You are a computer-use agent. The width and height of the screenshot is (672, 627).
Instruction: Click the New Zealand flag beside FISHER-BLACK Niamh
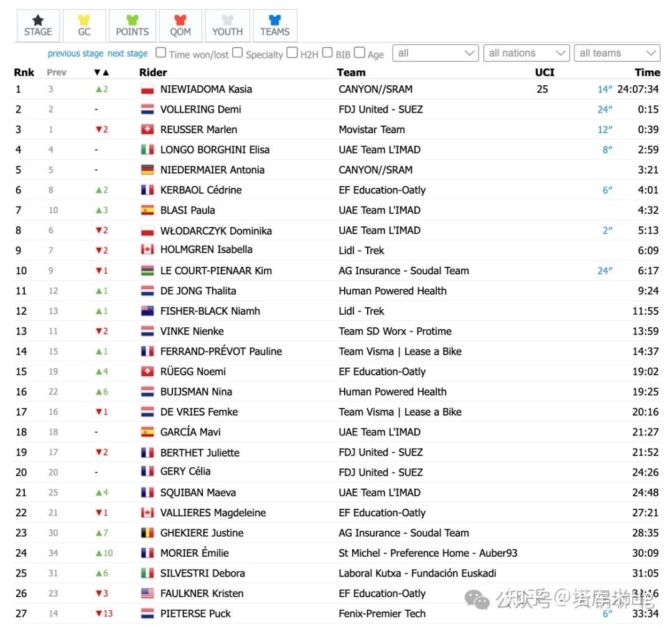[147, 311]
